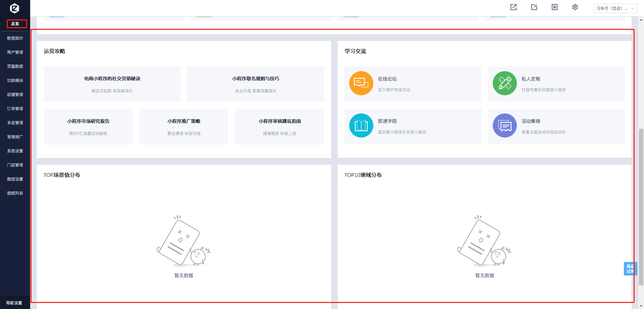Click the app logo in the sidebar
Viewport: 644px width, 309px height.
[15, 8]
